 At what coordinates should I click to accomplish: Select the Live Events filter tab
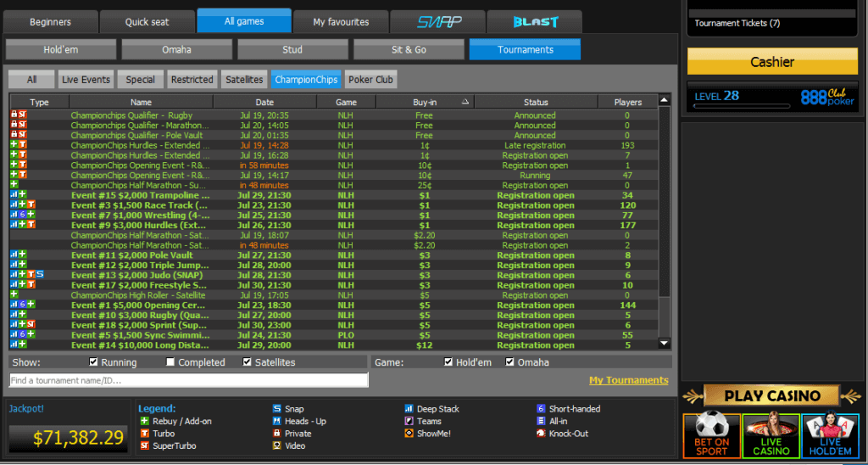click(x=86, y=80)
